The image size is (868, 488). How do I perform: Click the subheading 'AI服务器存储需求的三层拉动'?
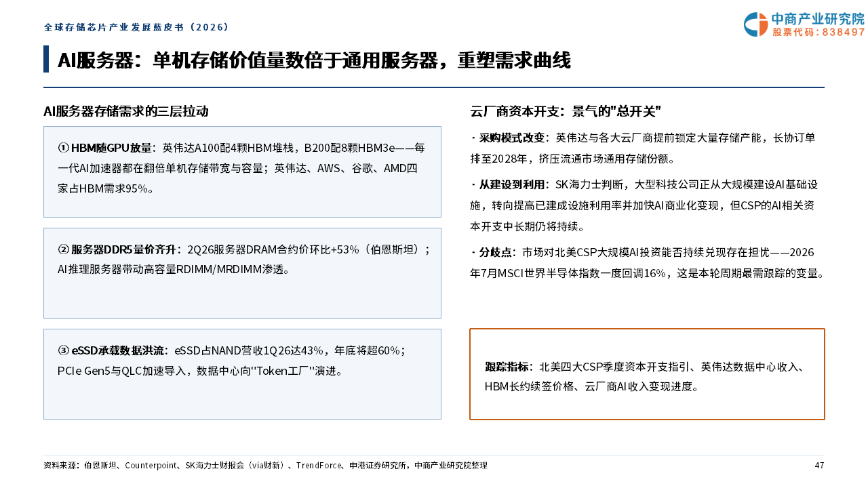pyautogui.click(x=125, y=111)
